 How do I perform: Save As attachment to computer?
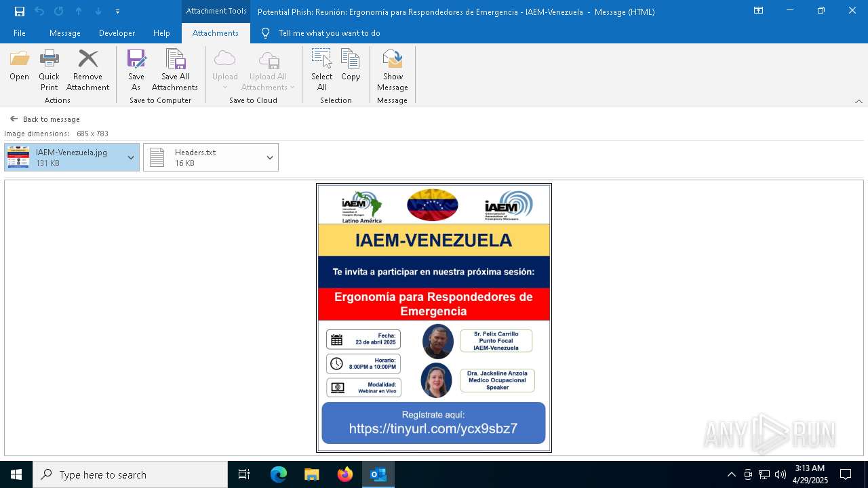pyautogui.click(x=136, y=70)
